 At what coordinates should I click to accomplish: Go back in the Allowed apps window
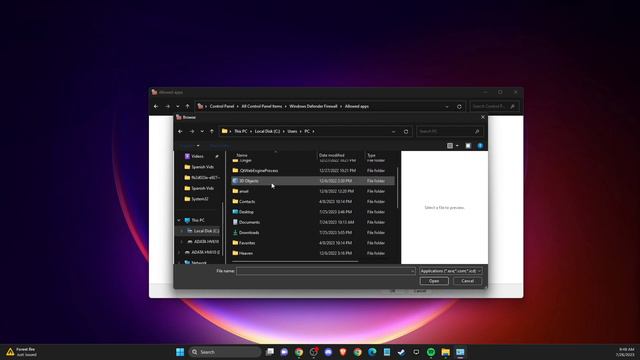point(156,107)
